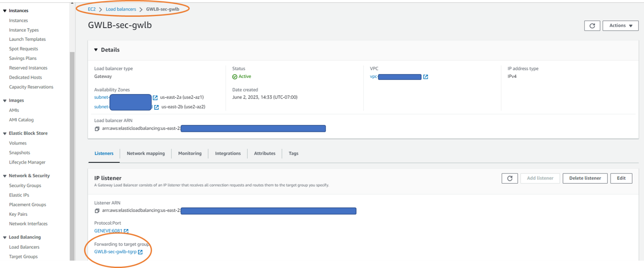Screen dimensions: 644x268
Task: Open Placement Groups in the sidebar
Action: coord(28,205)
